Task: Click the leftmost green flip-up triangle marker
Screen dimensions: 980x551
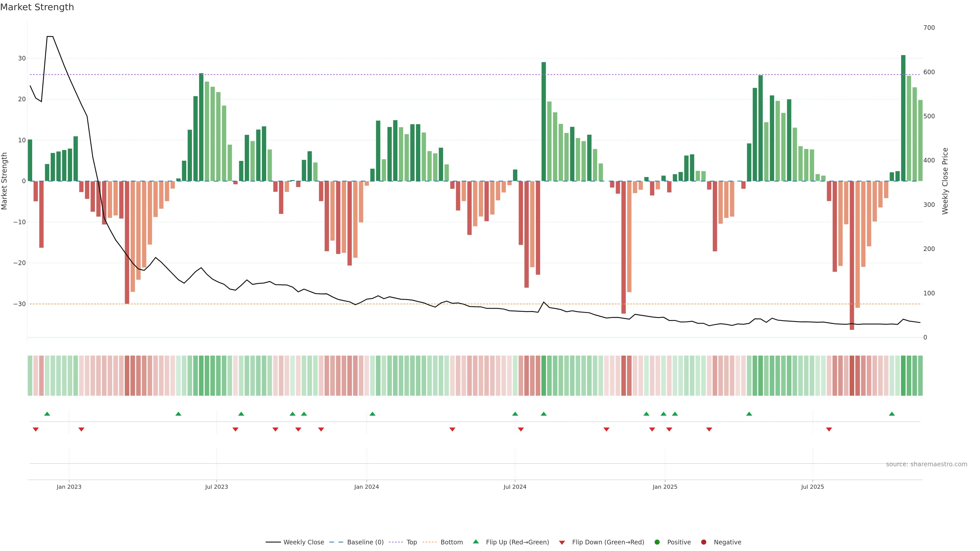Action: [47, 414]
